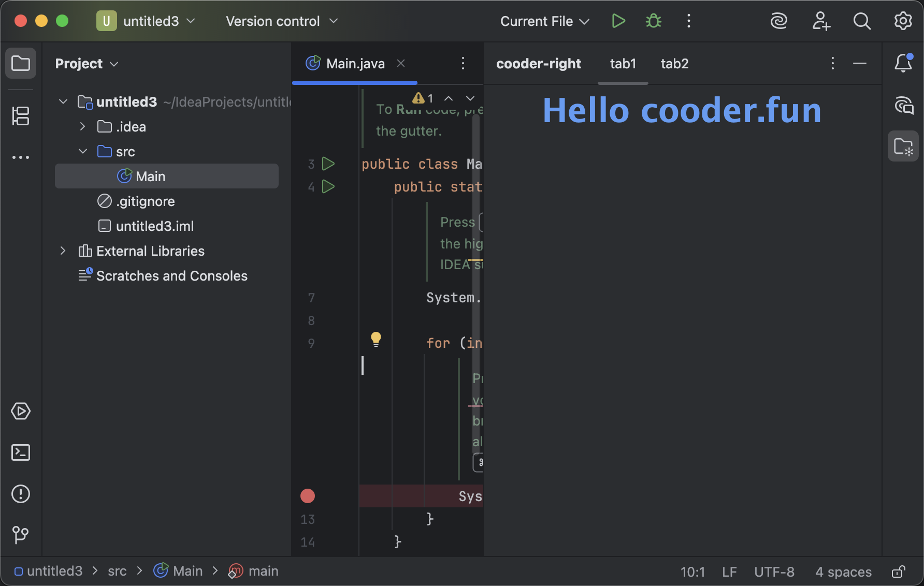Expand the .idea folder
This screenshot has height=586, width=924.
pos(82,127)
